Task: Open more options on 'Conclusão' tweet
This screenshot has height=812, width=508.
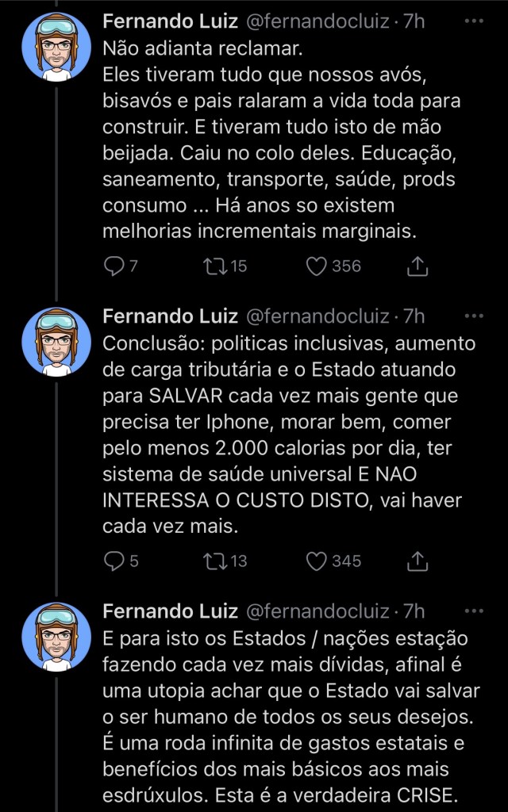Action: point(473,316)
